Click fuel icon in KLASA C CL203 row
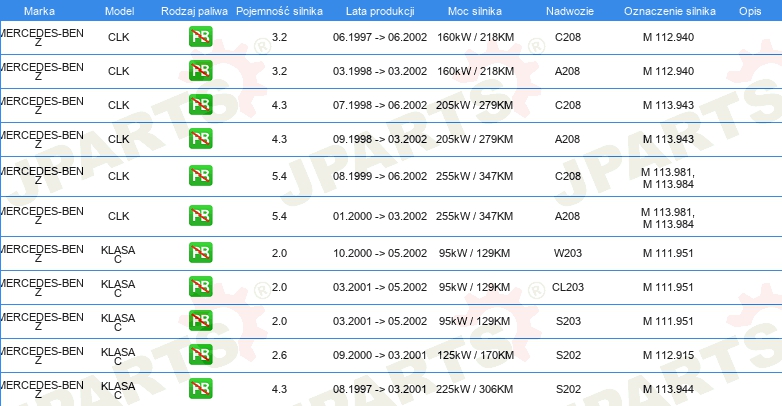 click(200, 286)
